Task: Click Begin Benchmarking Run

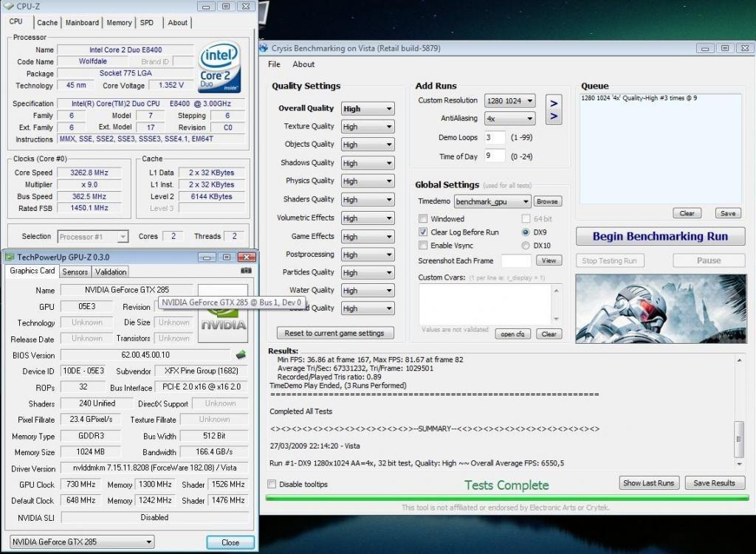Action: point(660,237)
